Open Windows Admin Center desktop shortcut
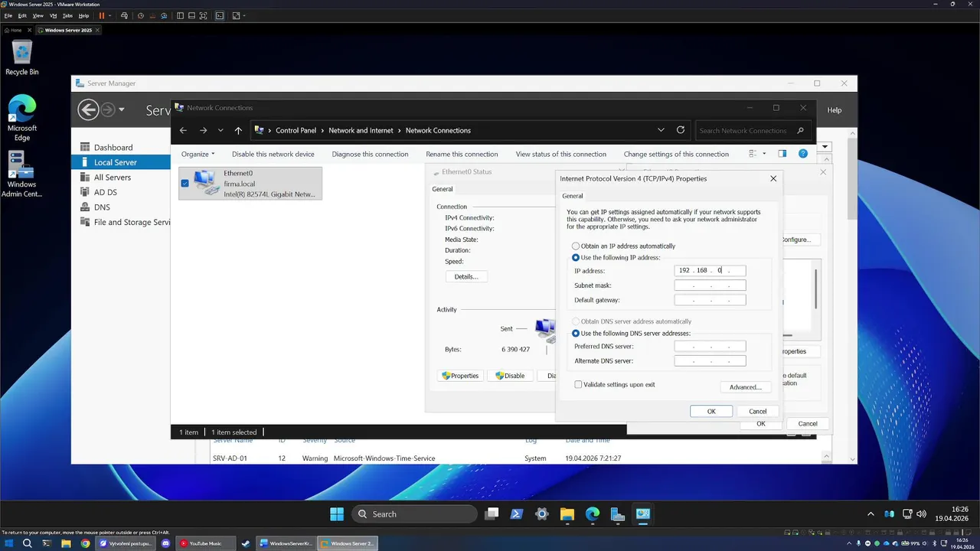 22,174
